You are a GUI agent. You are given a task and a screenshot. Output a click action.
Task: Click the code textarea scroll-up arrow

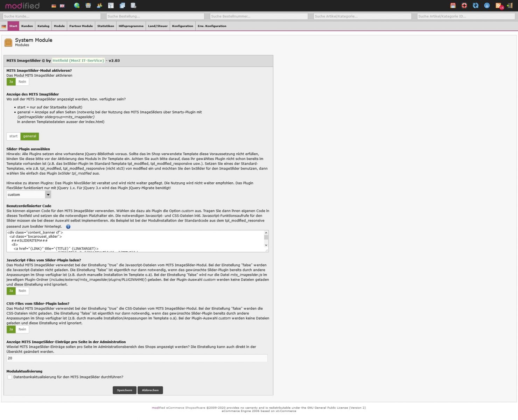[266, 233]
